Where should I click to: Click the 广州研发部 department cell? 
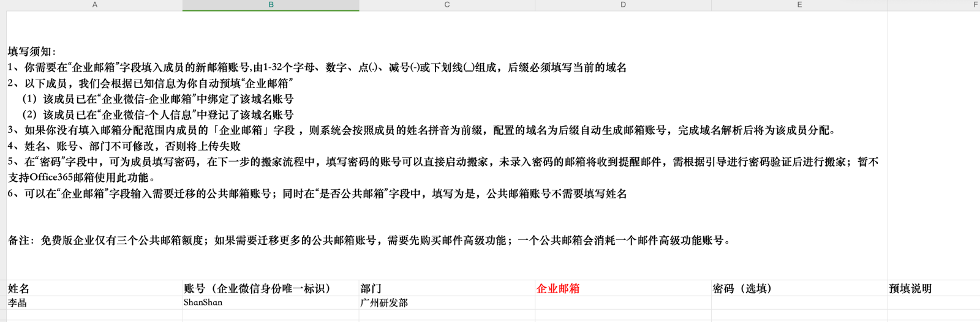[447, 302]
